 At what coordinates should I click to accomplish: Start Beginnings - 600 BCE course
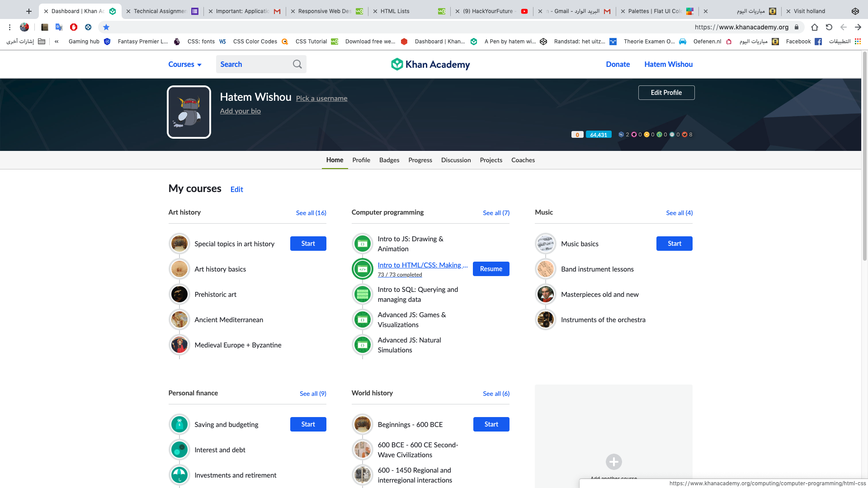tap(491, 424)
